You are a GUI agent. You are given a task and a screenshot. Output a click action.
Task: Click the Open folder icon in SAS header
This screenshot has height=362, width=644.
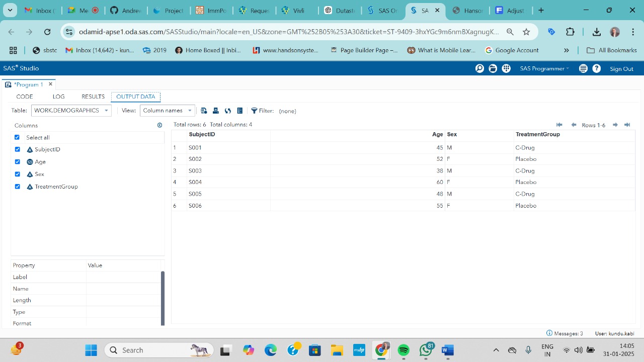point(493,68)
